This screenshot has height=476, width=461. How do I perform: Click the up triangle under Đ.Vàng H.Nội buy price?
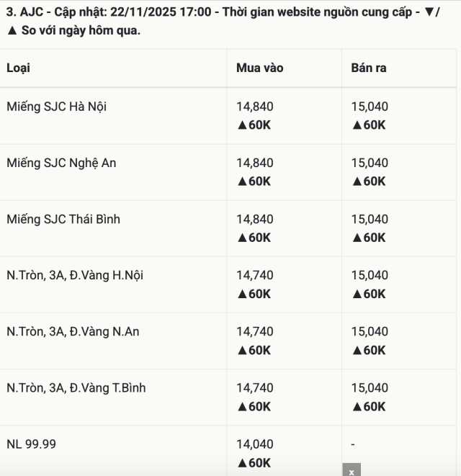tap(242, 294)
